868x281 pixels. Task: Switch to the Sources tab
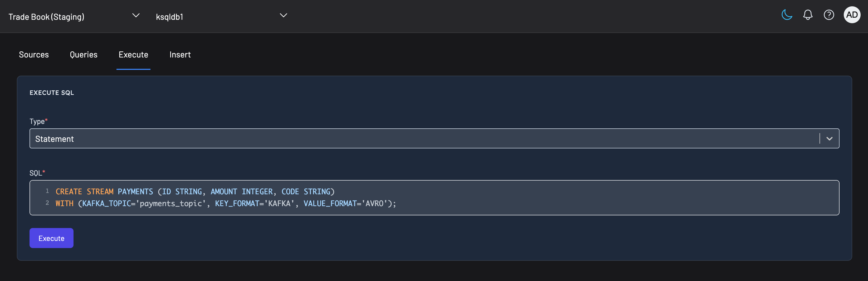(x=34, y=55)
